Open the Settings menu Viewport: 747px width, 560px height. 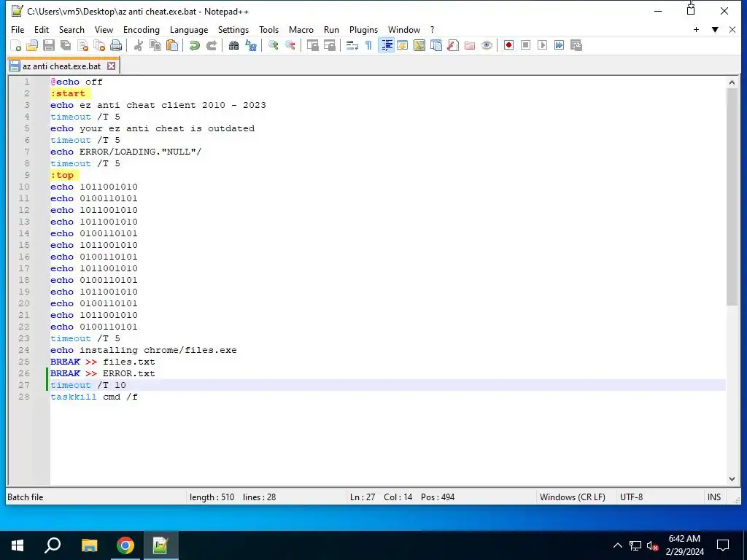(x=233, y=29)
